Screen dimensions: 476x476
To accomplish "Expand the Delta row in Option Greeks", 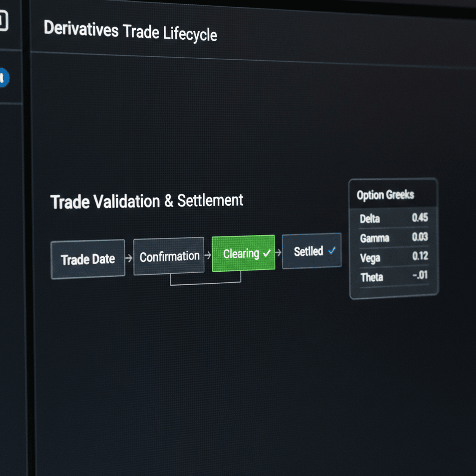I will click(393, 219).
